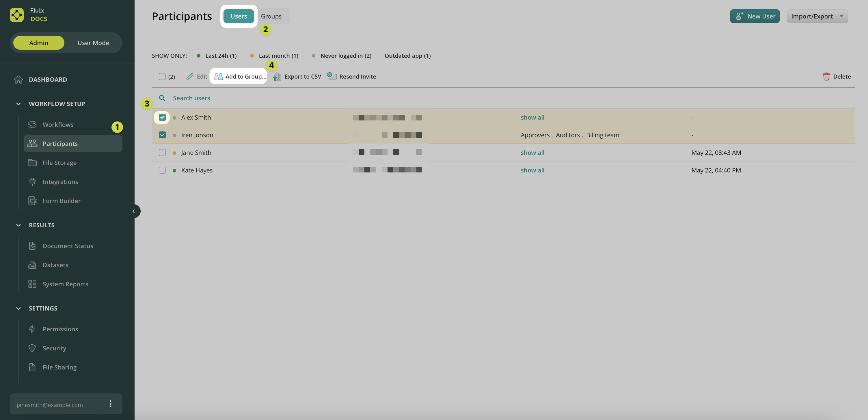This screenshot has height=420, width=868.
Task: Open the account three-dot menu
Action: click(110, 404)
